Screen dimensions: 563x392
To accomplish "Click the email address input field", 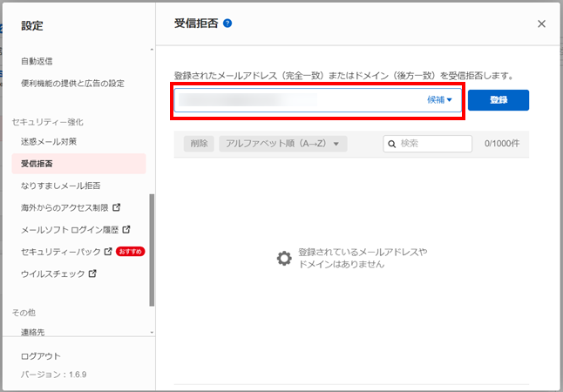I will 296,100.
